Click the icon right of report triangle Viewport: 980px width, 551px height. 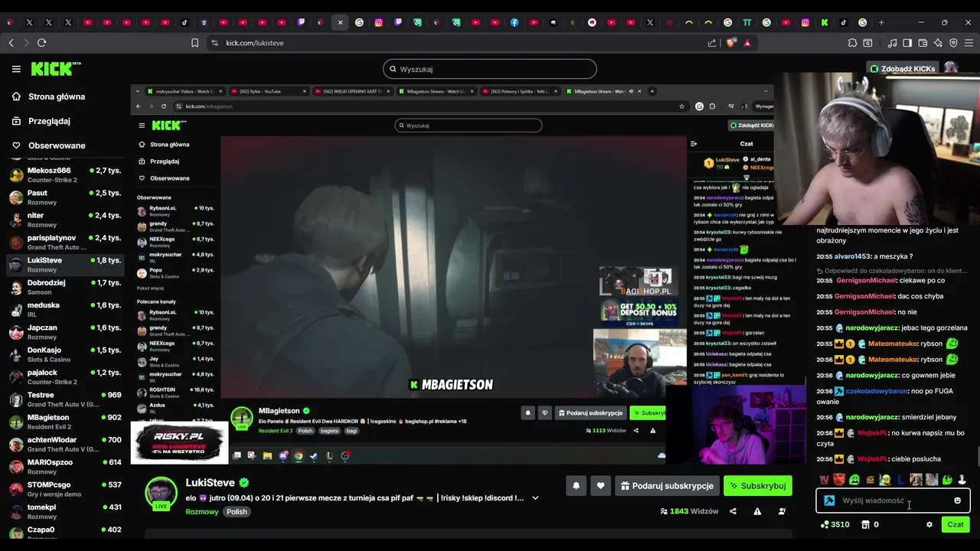[782, 511]
